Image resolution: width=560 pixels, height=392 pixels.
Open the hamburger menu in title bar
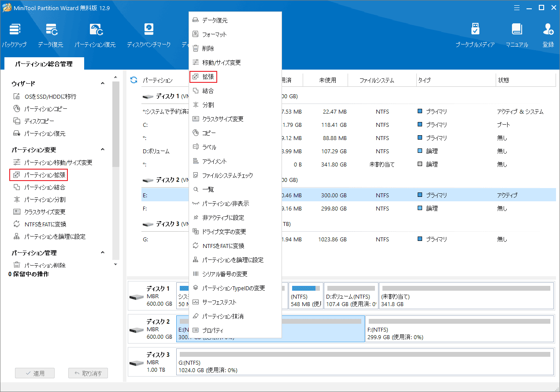516,7
